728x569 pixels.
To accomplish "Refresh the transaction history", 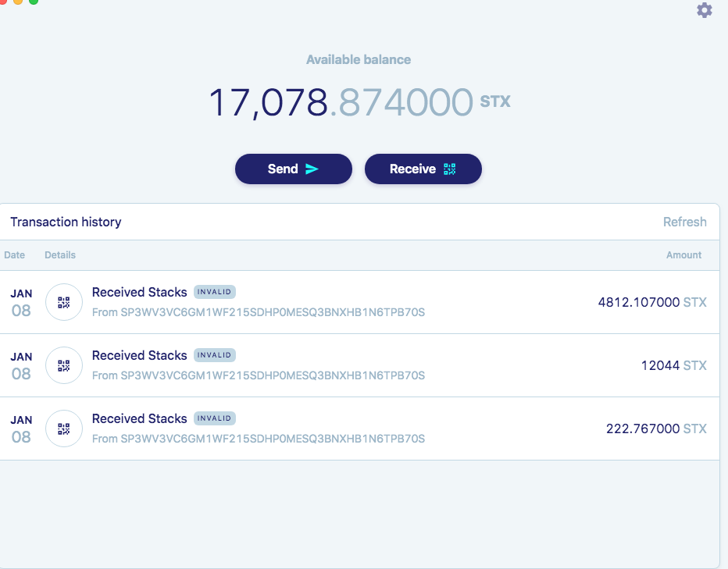I will pos(685,222).
